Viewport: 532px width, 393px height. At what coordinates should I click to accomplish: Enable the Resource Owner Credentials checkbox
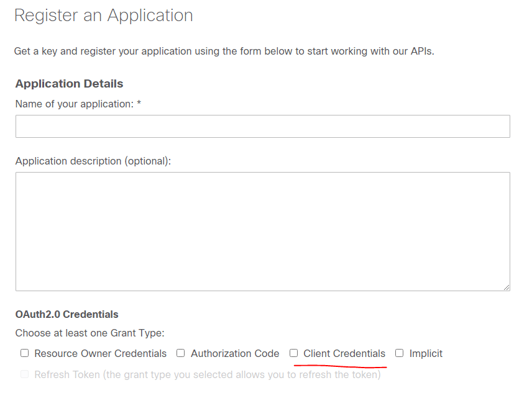(25, 353)
